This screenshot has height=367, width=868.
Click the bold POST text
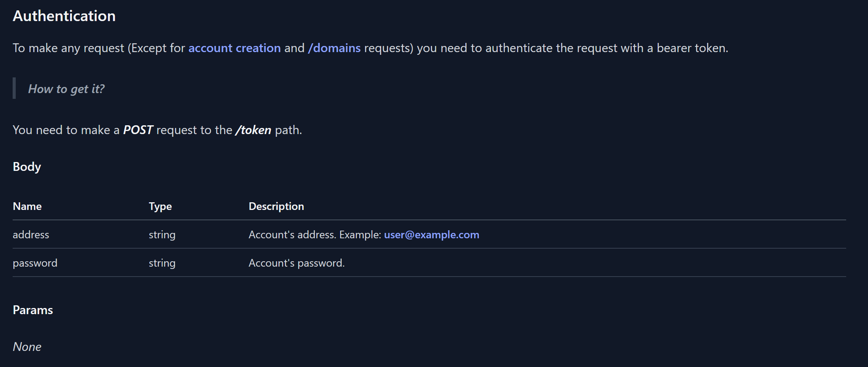[138, 130]
